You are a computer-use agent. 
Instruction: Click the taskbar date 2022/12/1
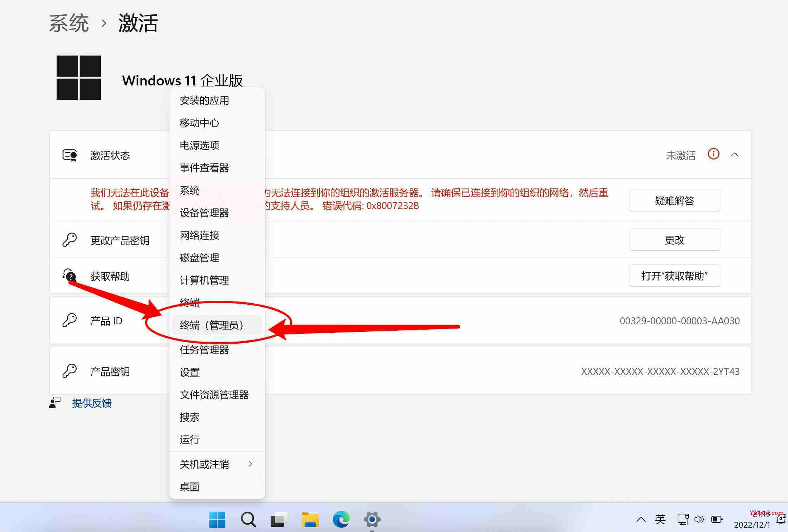click(752, 525)
